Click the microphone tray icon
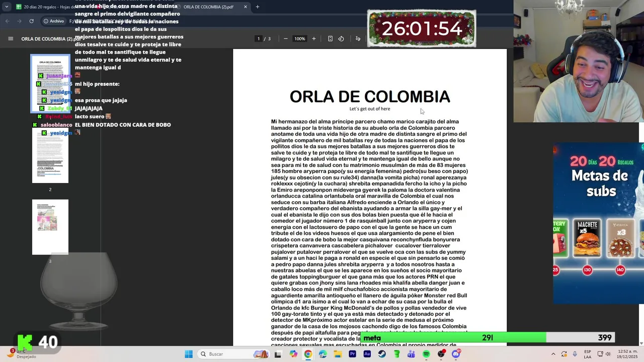Screen dimensions: 644x362 [x=575, y=354]
